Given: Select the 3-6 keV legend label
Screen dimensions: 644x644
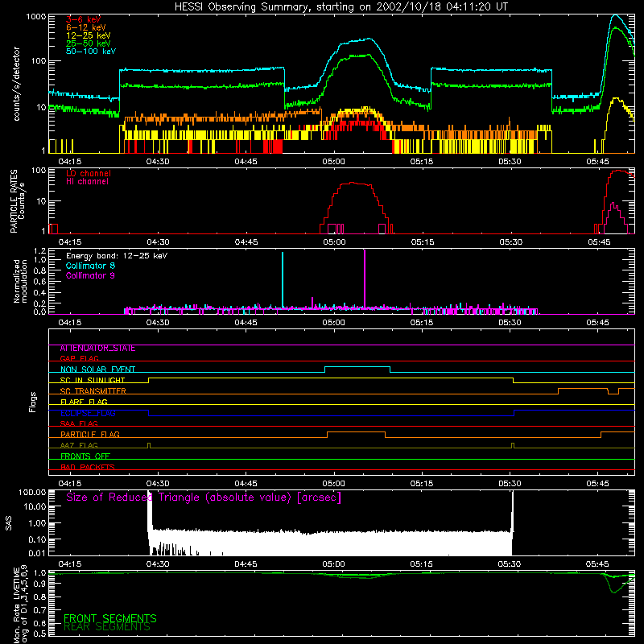Looking at the screenshot, I should pos(84,19).
